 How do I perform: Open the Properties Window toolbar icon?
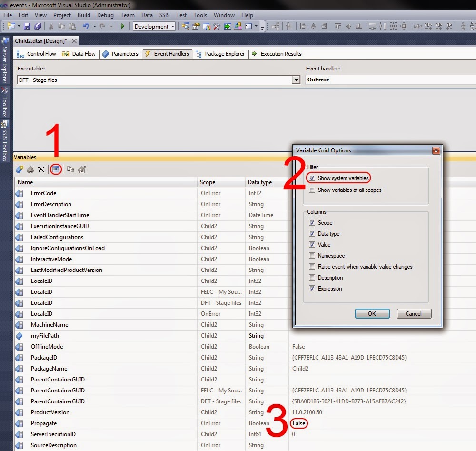196,26
